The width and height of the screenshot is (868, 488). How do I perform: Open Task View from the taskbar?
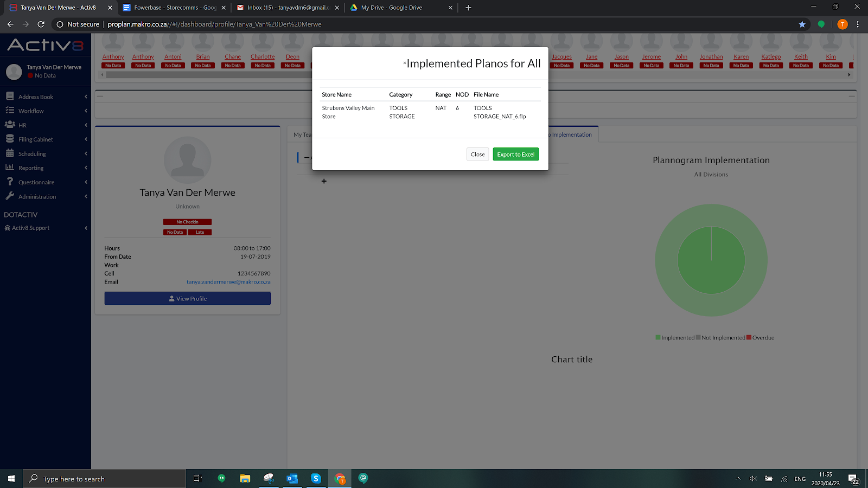tap(197, 479)
